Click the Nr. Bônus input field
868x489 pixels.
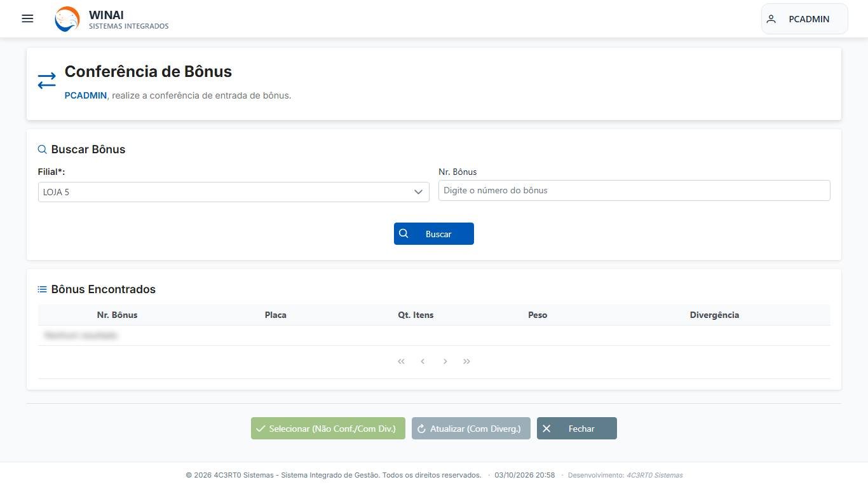tap(634, 190)
